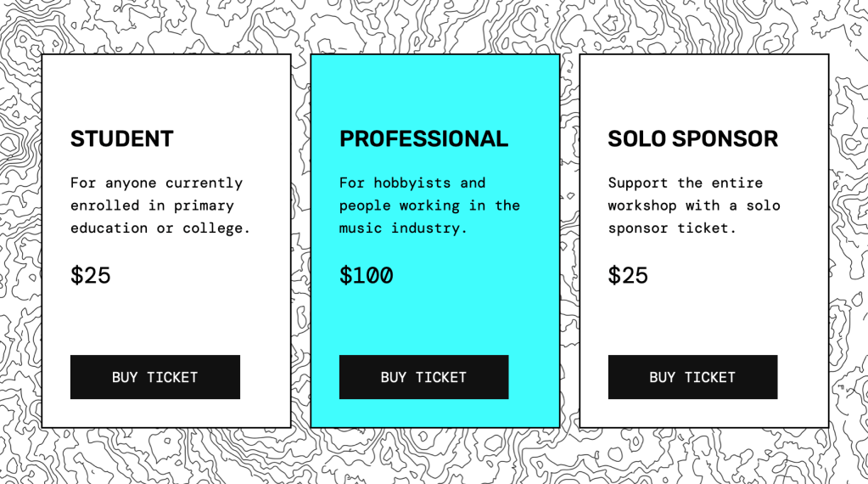The image size is (868, 484).
Task: Click the $25 price under Solo Sponsor
Action: [628, 276]
